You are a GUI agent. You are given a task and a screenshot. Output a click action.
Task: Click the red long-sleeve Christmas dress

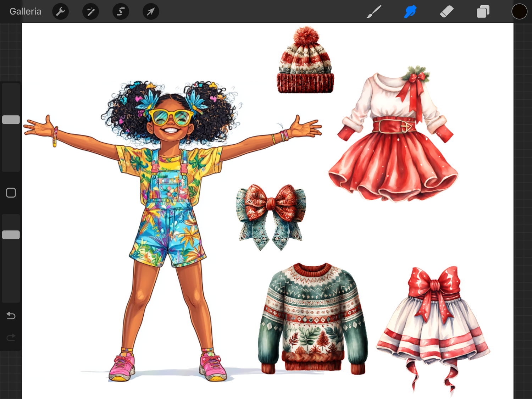(x=393, y=142)
